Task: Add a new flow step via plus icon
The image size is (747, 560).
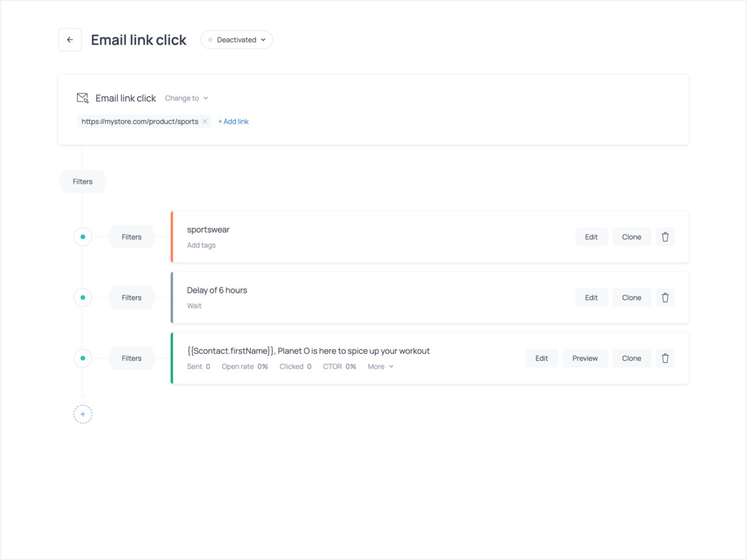Action: pos(82,414)
